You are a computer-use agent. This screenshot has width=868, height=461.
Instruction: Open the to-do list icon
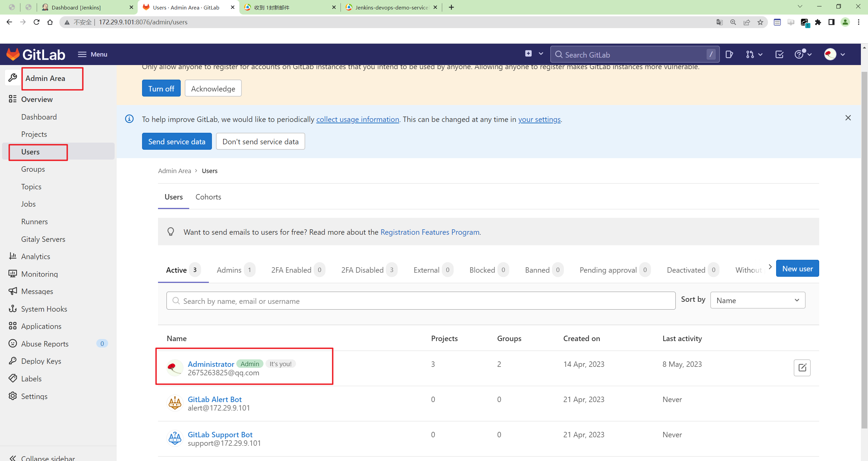pyautogui.click(x=779, y=54)
